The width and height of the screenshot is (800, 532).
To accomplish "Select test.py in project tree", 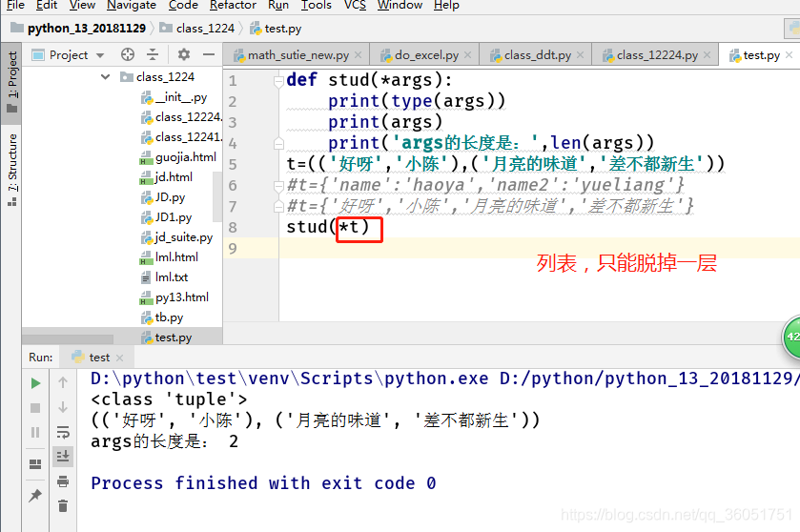I will coord(167,338).
